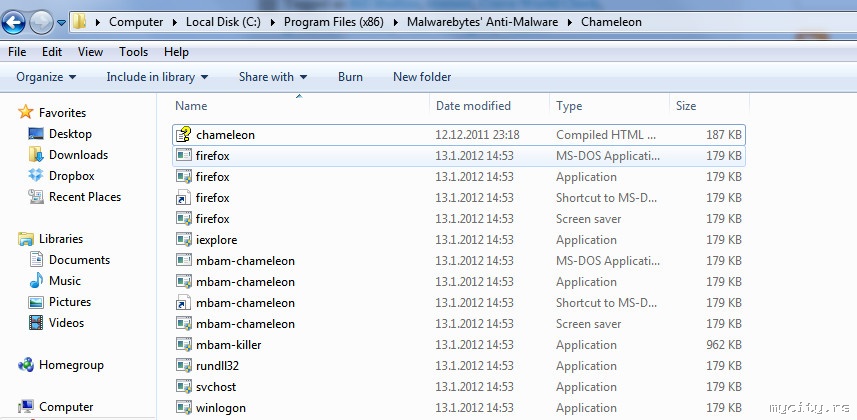Click the Videos library film icon
This screenshot has height=420, width=857.
pos(36,323)
